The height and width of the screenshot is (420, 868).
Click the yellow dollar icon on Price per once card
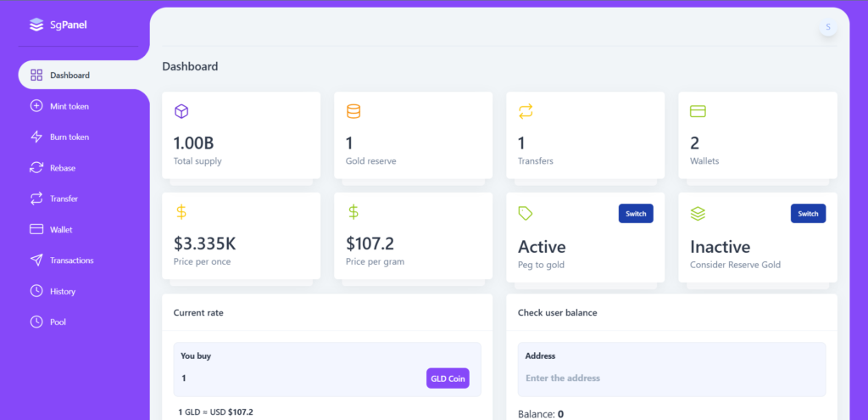pos(181,211)
